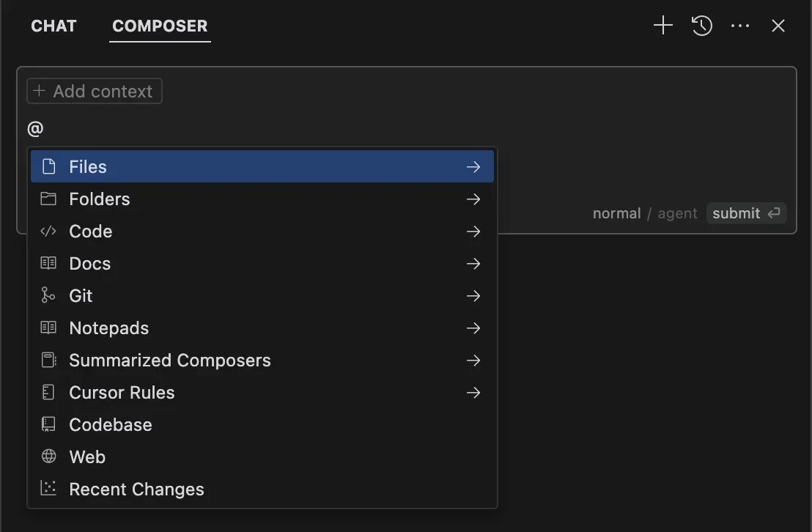This screenshot has width=812, height=532.
Task: Select the Files context icon
Action: coord(48,166)
